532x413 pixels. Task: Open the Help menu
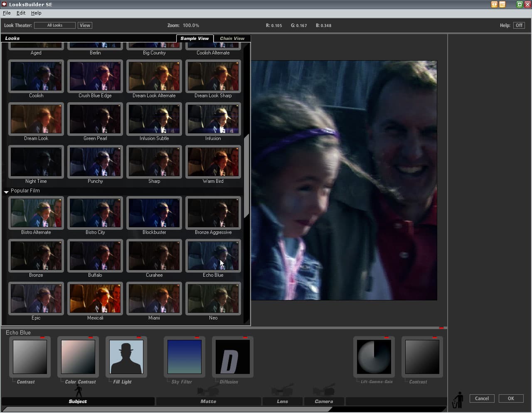click(x=36, y=13)
